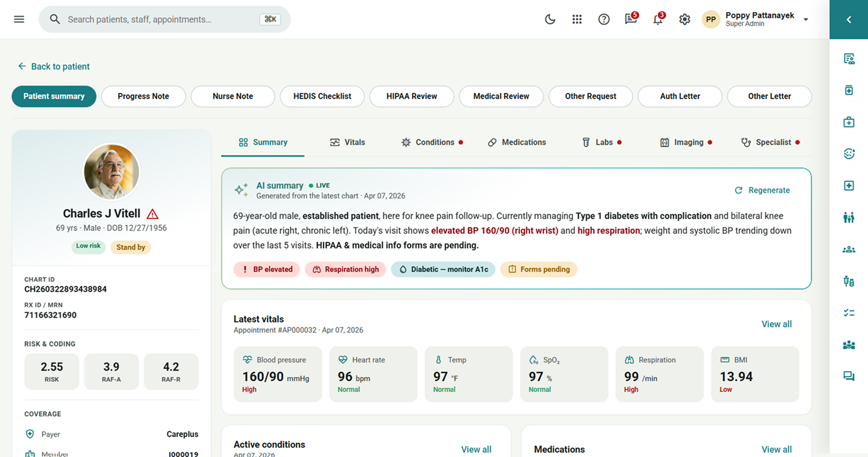Open messages showing 5 unread
868x457 pixels.
(631, 19)
